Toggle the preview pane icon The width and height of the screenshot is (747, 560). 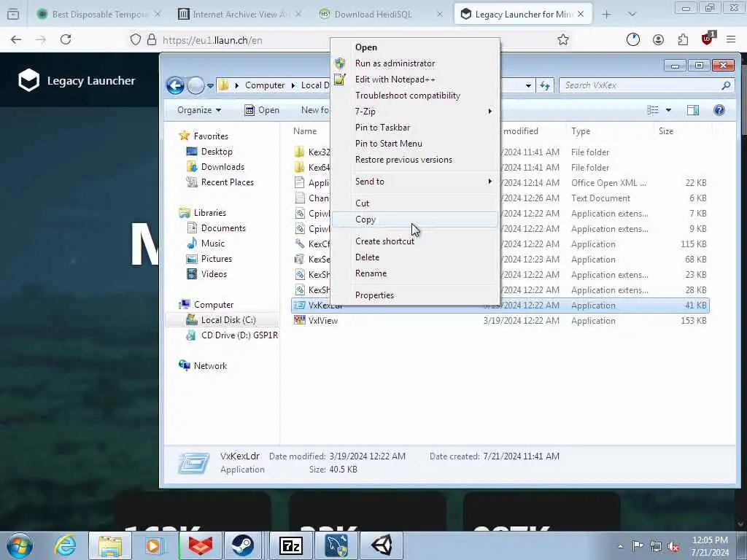pyautogui.click(x=693, y=111)
